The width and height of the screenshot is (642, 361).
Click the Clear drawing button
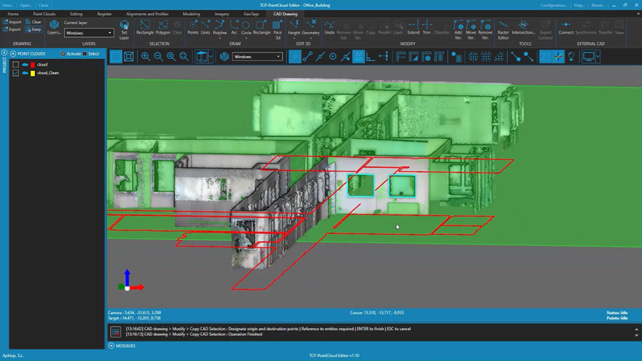point(33,22)
